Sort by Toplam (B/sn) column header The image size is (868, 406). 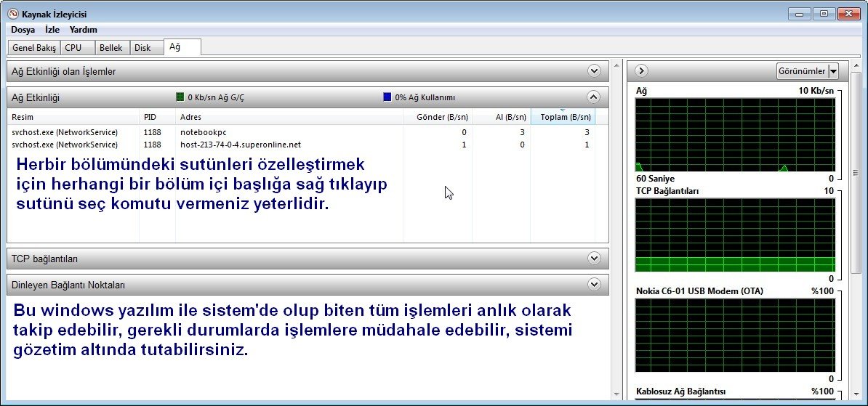pos(563,117)
